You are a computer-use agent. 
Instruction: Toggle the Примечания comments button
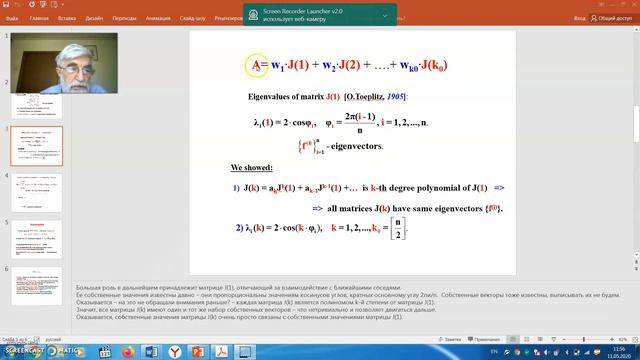484,340
